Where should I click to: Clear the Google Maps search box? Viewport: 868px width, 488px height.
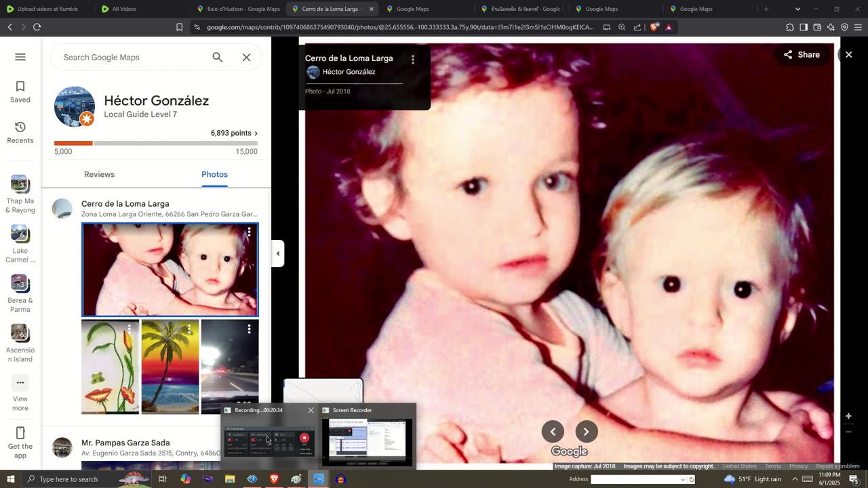(x=246, y=58)
